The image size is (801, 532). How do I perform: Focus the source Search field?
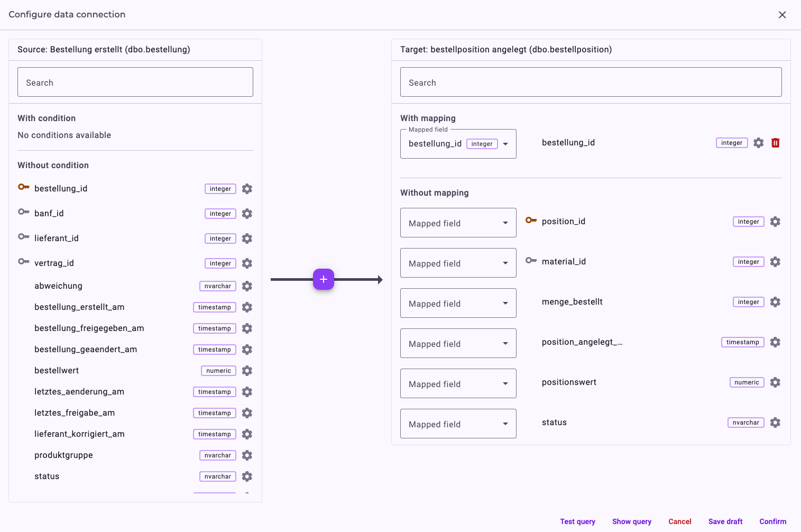[135, 82]
